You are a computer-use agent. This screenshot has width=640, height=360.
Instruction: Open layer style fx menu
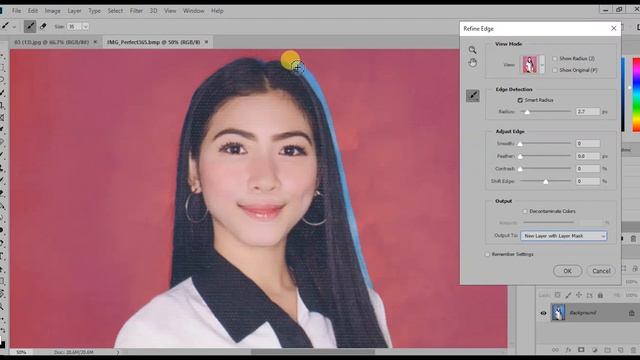(568, 350)
